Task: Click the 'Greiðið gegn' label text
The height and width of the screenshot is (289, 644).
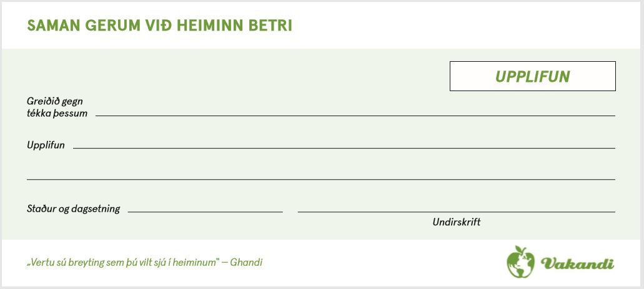Action: tap(54, 101)
